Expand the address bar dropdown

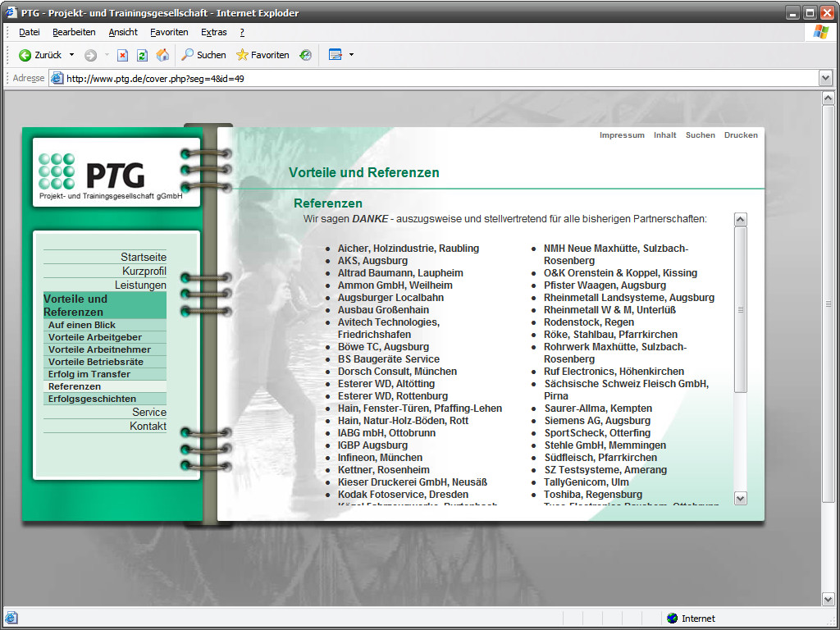click(x=825, y=78)
